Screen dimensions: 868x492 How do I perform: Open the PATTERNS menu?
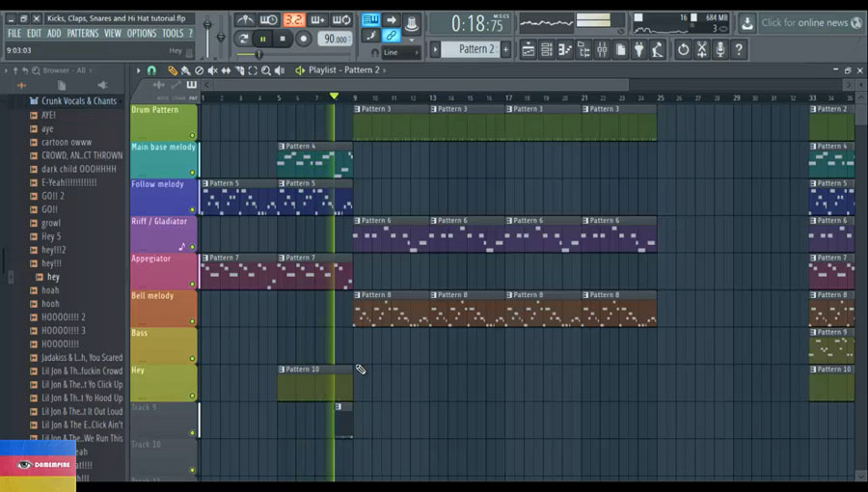[x=82, y=33]
